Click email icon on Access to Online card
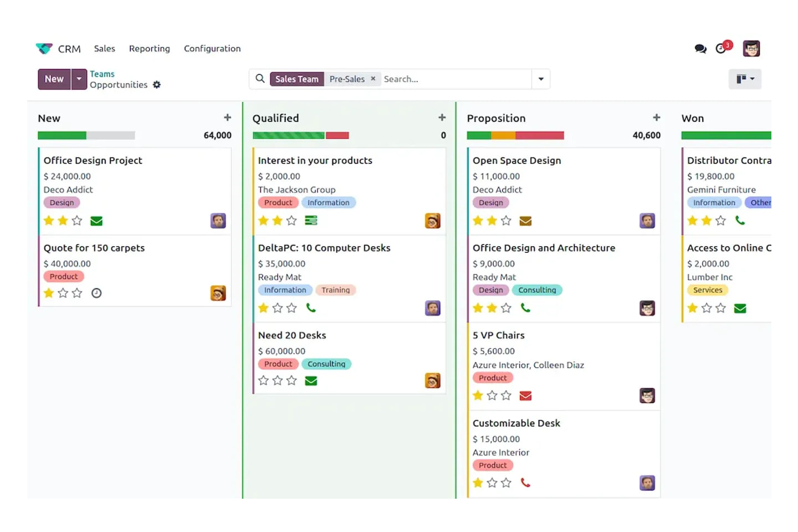Viewport: 798px width, 532px height. (740, 308)
